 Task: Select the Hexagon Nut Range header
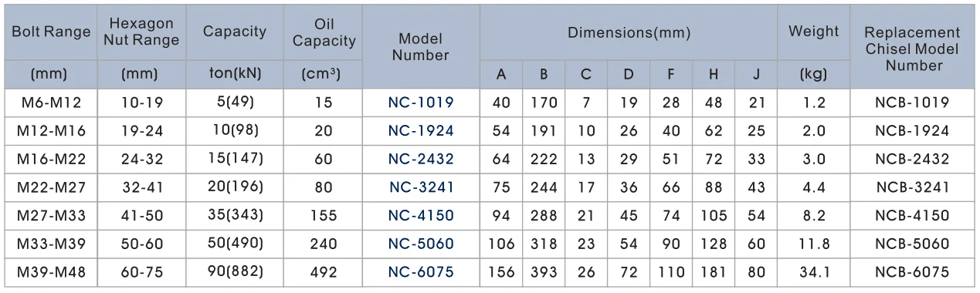coord(141,32)
